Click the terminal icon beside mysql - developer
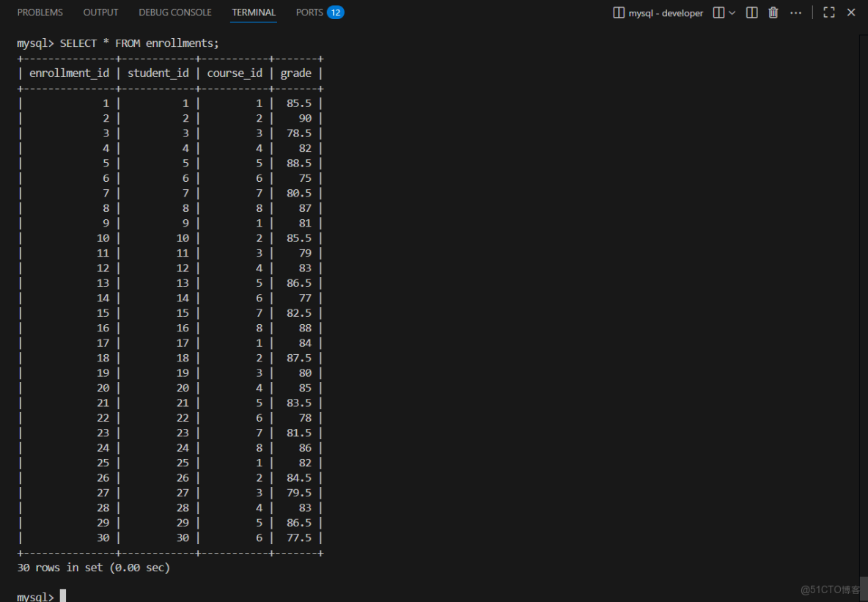The image size is (868, 602). point(618,12)
